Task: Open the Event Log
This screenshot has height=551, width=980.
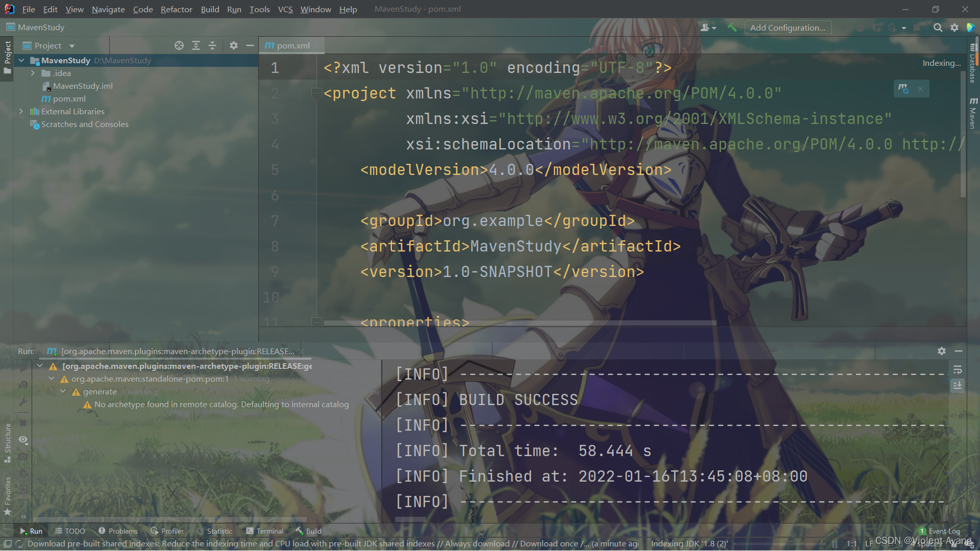Action: (x=940, y=531)
